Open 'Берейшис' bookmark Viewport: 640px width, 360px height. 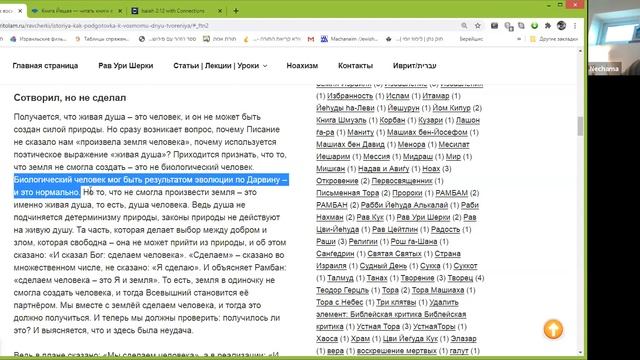[471, 39]
